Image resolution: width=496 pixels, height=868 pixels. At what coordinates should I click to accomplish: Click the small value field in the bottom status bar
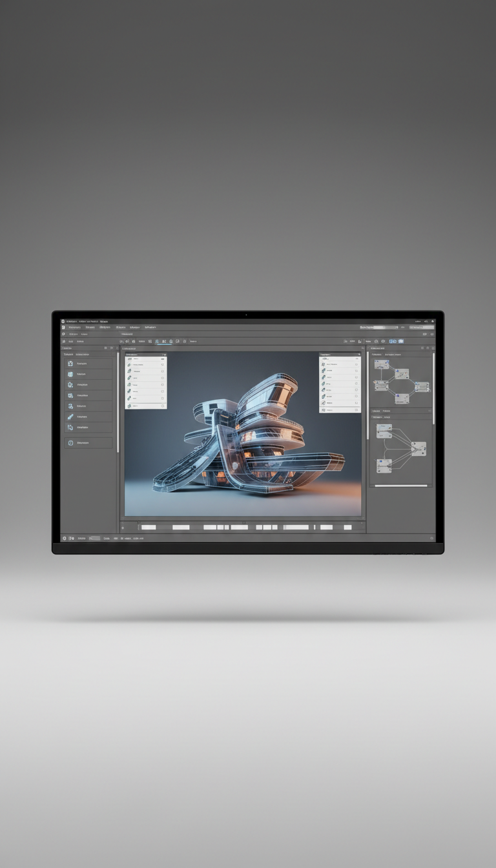[94, 538]
